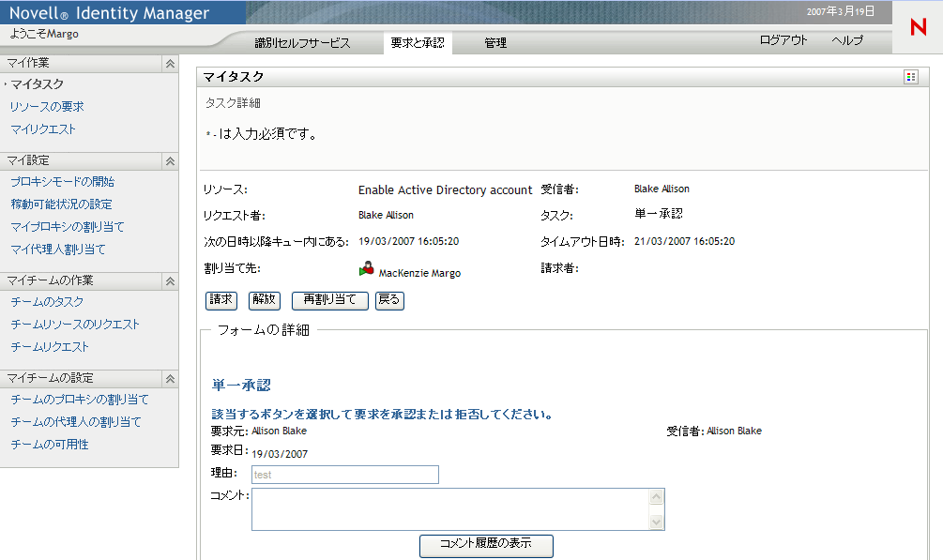Click the MacKenzie Margo assignee name

419,273
